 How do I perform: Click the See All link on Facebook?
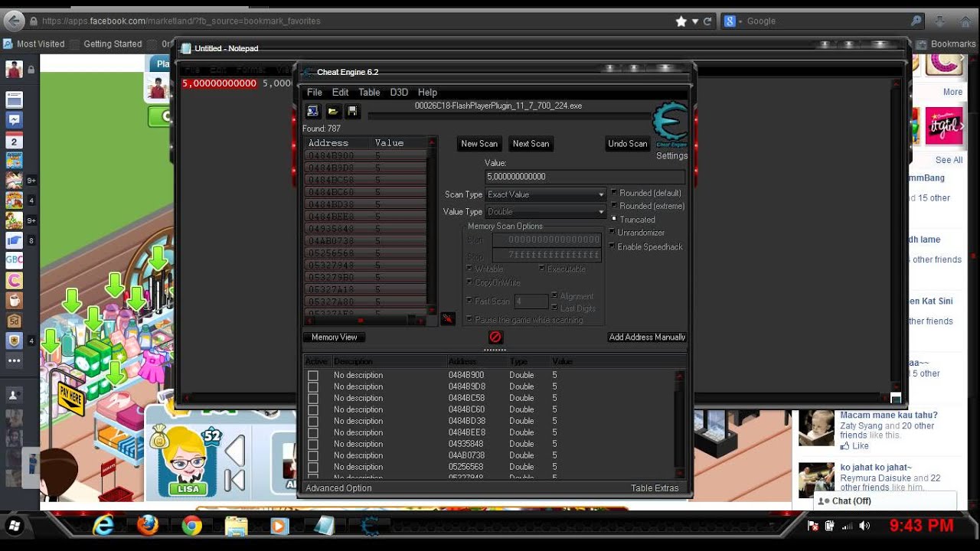point(949,160)
